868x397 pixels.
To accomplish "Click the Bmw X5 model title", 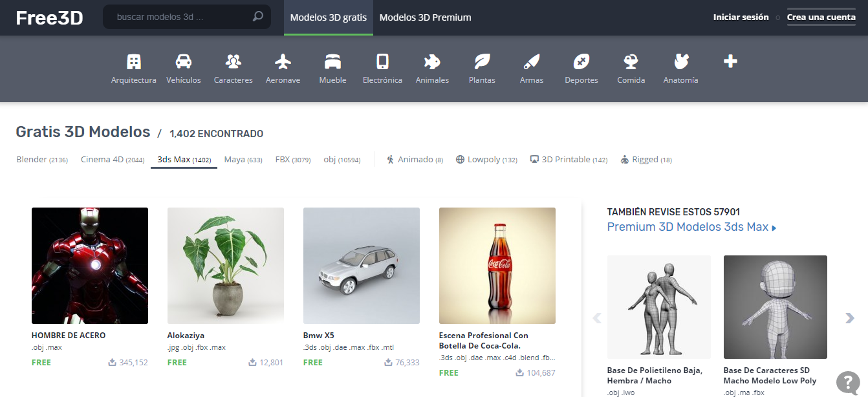I will (x=319, y=336).
